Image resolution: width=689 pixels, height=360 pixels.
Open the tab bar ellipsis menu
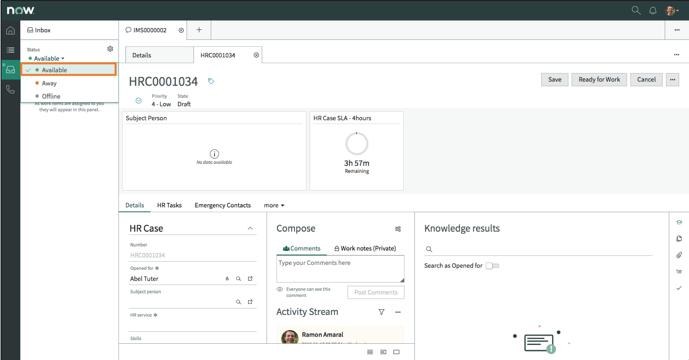click(677, 30)
